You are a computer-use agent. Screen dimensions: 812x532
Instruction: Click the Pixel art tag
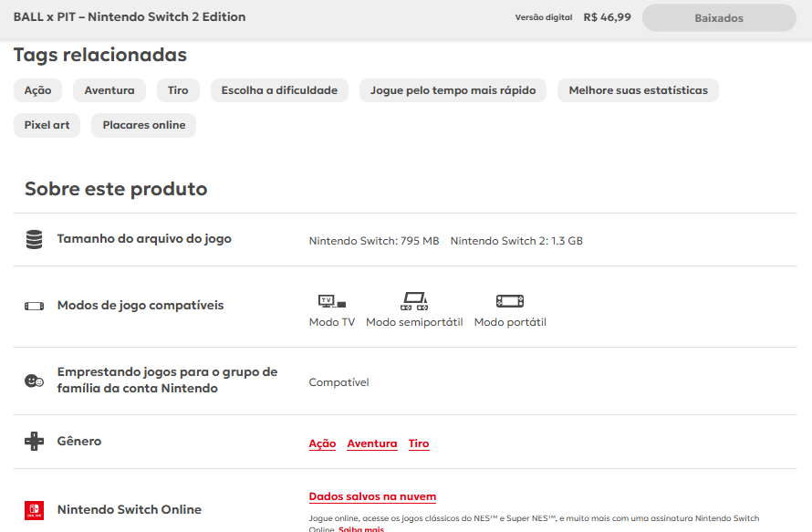pyautogui.click(x=47, y=125)
